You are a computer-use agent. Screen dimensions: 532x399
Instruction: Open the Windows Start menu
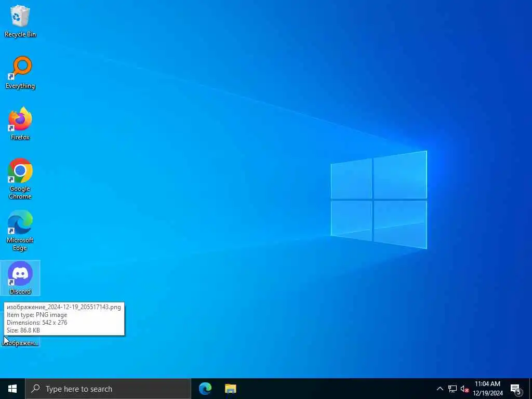pos(12,389)
